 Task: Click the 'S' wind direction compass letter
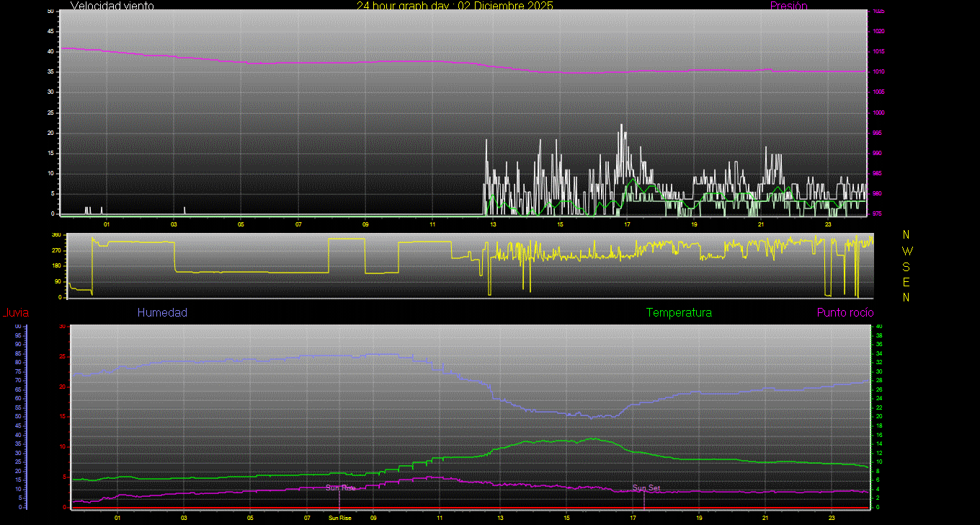(x=906, y=266)
